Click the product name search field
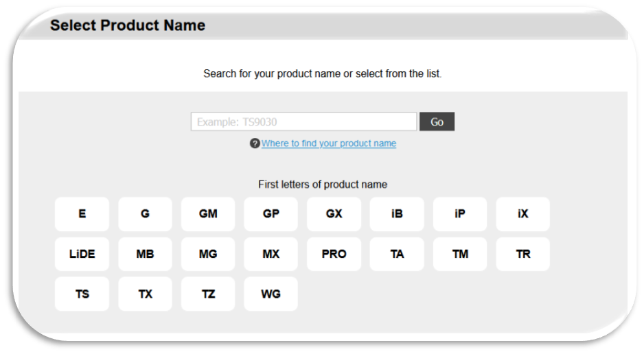The height and width of the screenshot is (354, 644). 303,122
